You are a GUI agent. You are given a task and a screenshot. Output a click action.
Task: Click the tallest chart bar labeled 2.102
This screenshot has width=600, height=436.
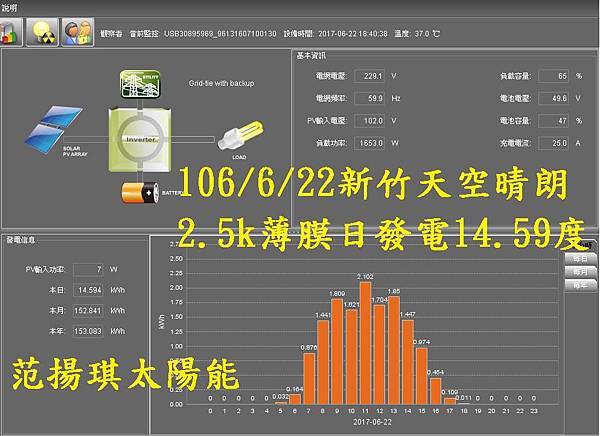(x=365, y=343)
